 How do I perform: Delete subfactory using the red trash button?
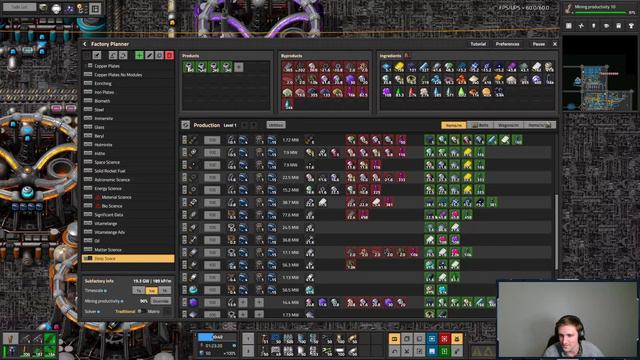[x=169, y=55]
